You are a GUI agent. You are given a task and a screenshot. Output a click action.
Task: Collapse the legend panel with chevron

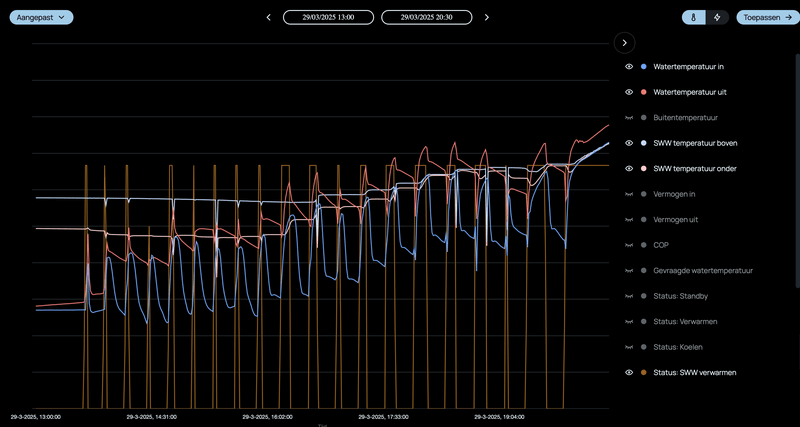pyautogui.click(x=624, y=43)
